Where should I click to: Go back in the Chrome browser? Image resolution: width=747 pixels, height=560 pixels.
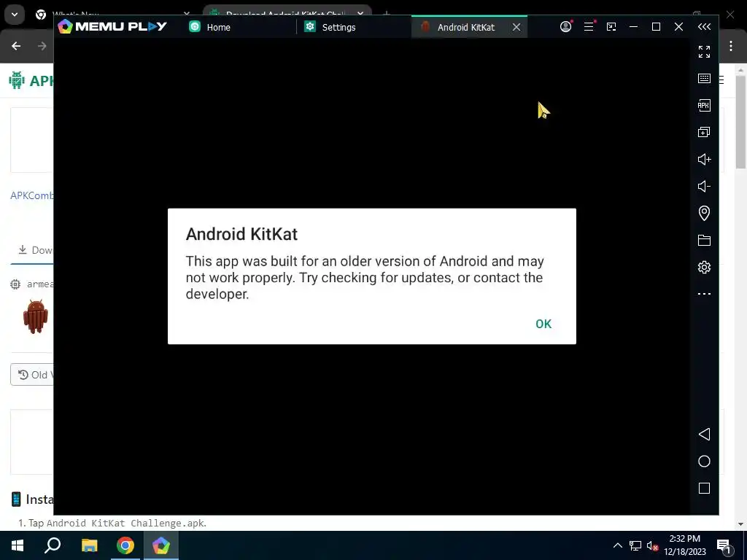[16, 46]
